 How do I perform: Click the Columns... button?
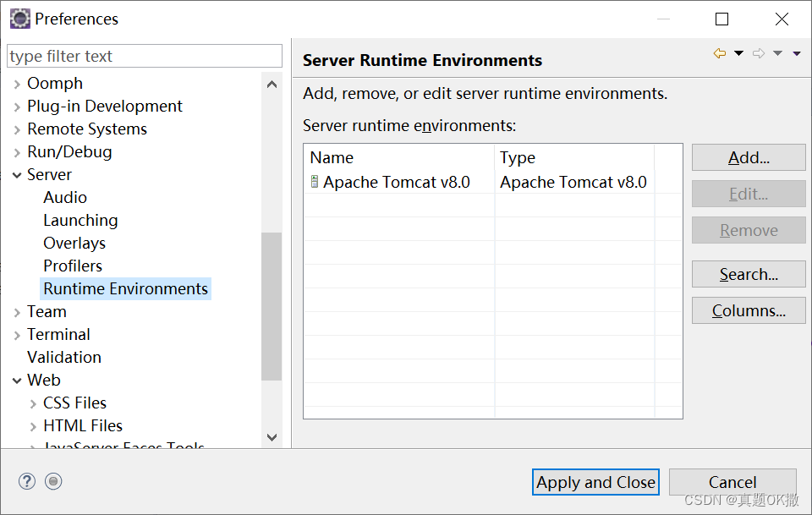tap(749, 310)
